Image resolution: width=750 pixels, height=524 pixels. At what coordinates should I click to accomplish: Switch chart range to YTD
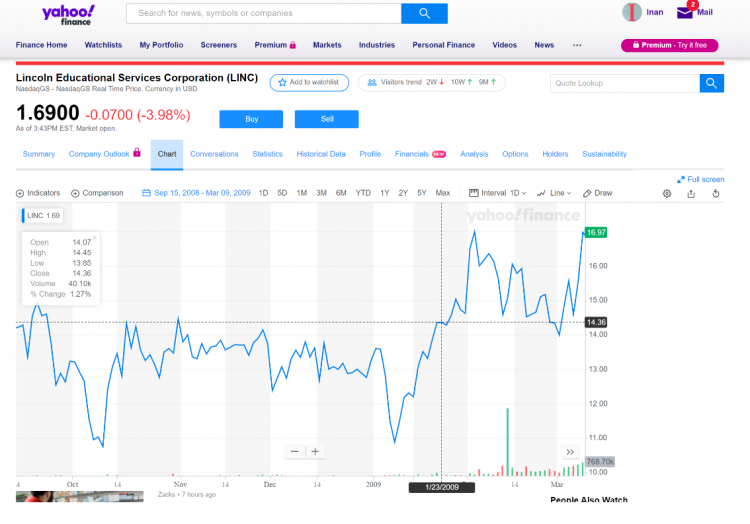(363, 193)
